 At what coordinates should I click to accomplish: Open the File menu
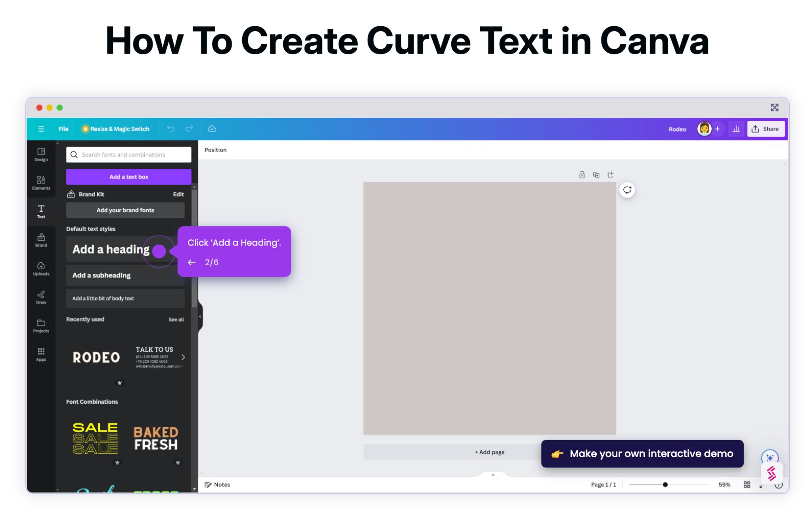point(63,128)
